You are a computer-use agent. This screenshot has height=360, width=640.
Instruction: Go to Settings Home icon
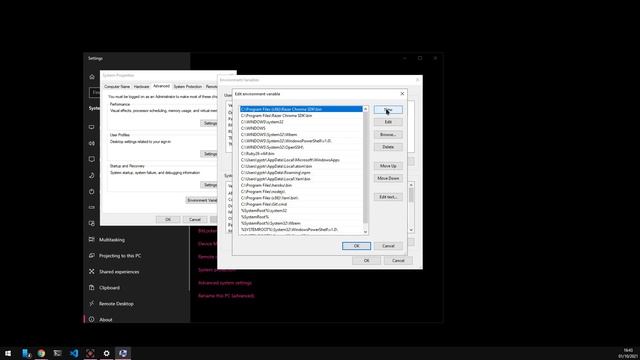coord(92,77)
